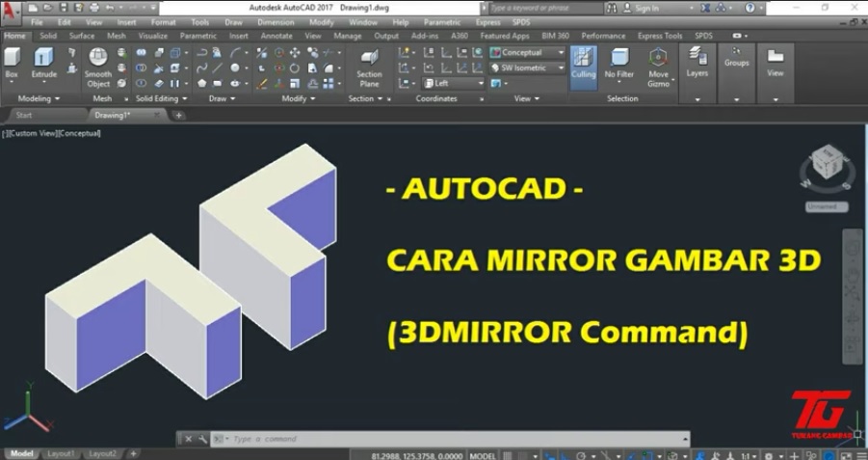Toggle the Culling selection button
Screen dimensions: 868x460
coord(583,67)
